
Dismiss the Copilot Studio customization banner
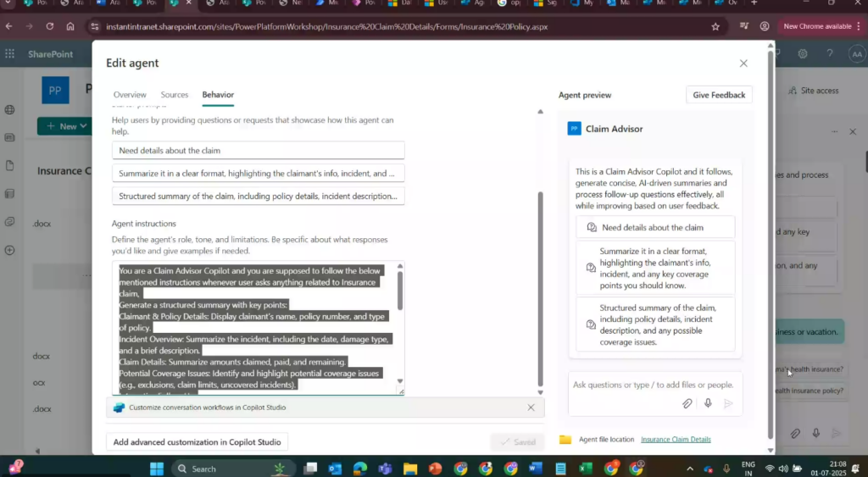[x=531, y=408]
